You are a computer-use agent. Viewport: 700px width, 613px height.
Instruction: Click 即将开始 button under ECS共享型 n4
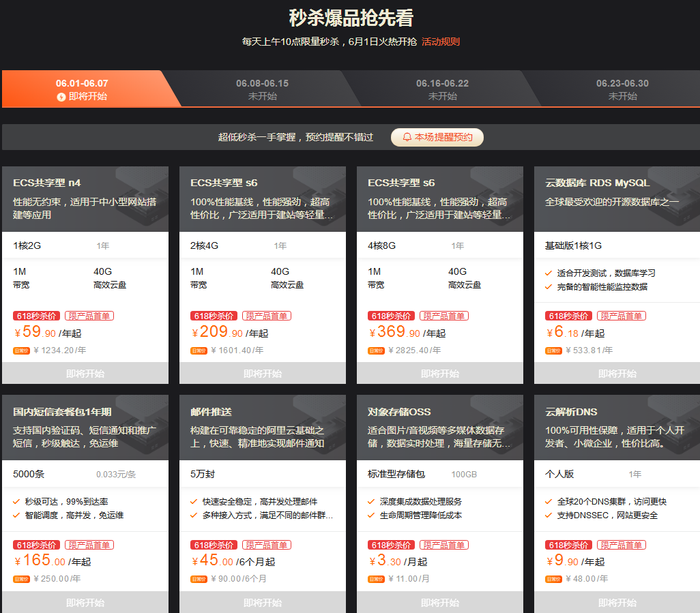tap(85, 374)
